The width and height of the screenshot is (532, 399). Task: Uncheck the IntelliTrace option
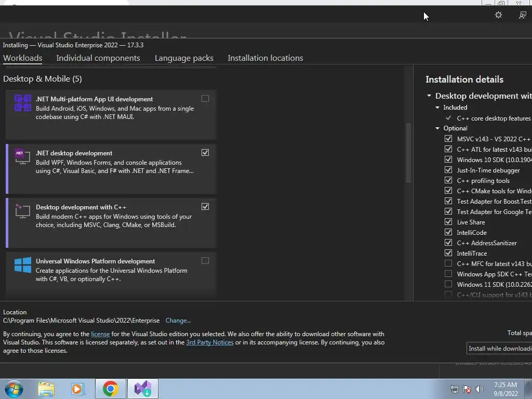(x=448, y=253)
